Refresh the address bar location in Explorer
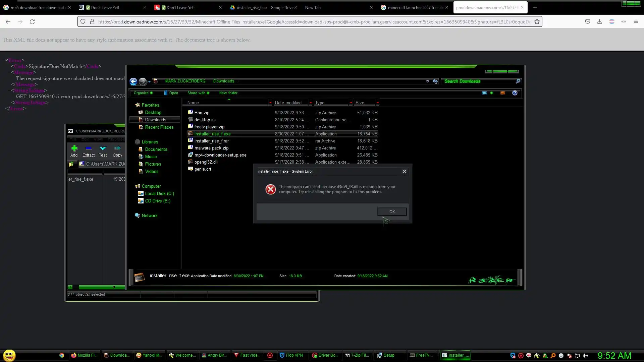This screenshot has height=362, width=644. point(435,81)
